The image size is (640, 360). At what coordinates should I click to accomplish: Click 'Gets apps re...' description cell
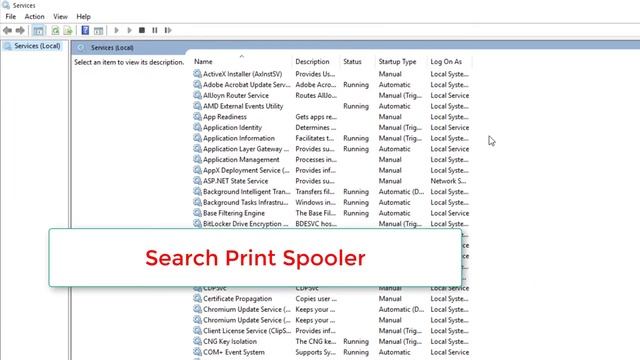pos(316,117)
